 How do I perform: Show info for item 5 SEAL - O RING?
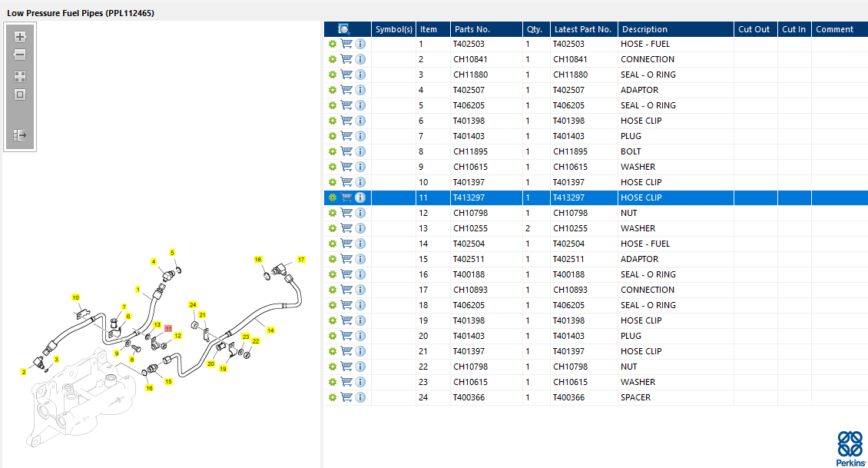pos(360,105)
